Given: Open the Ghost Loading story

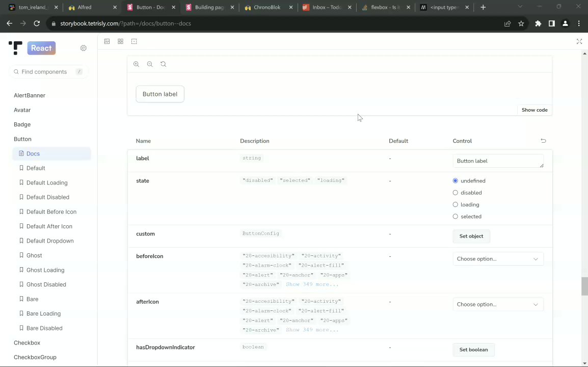Looking at the screenshot, I should [x=45, y=270].
